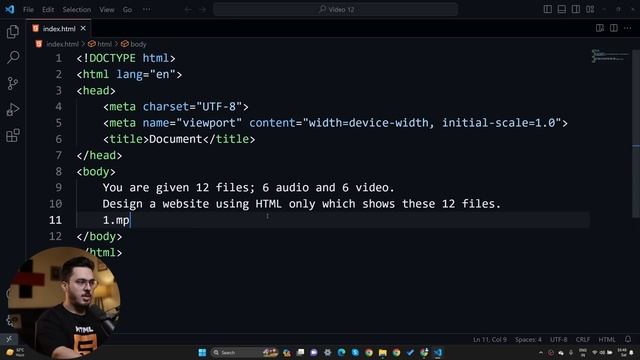This screenshot has width=640, height=360.
Task: Click the blue checkmark To Do taskbar icon
Action: [x=410, y=353]
